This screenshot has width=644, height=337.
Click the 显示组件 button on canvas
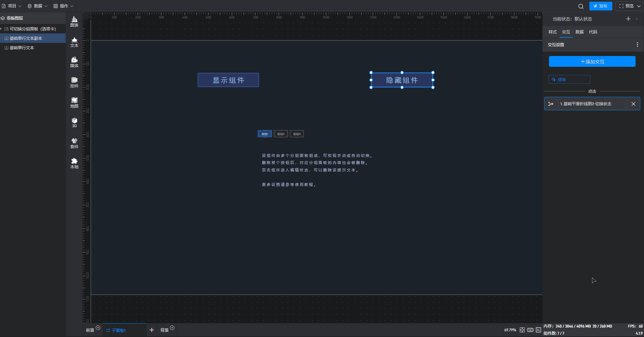click(x=228, y=80)
